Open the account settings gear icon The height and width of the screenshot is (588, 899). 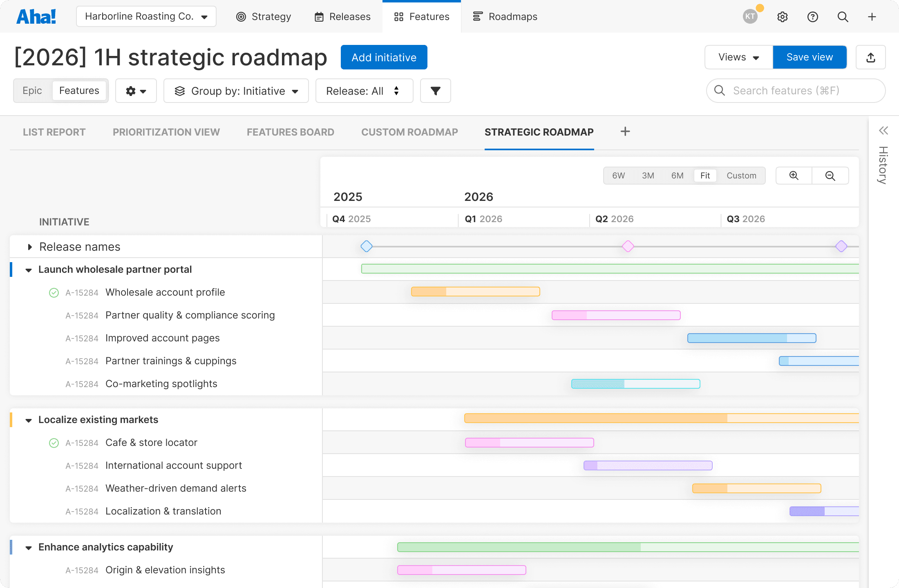782,17
